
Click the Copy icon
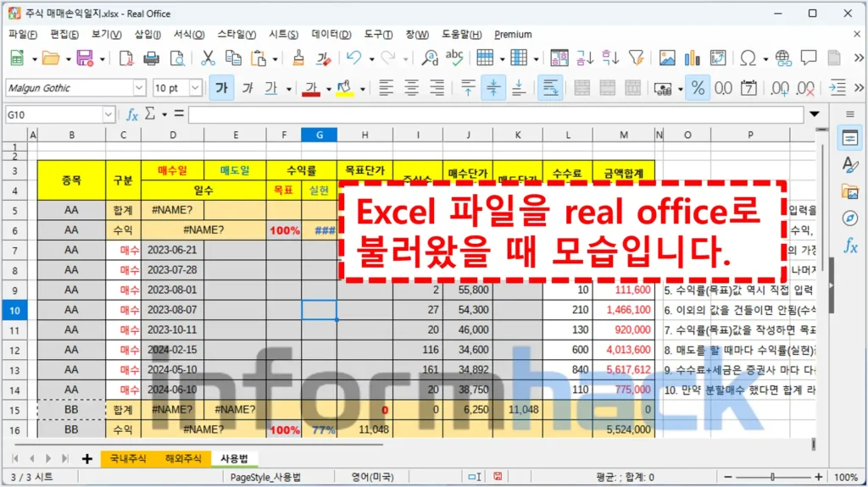(233, 58)
